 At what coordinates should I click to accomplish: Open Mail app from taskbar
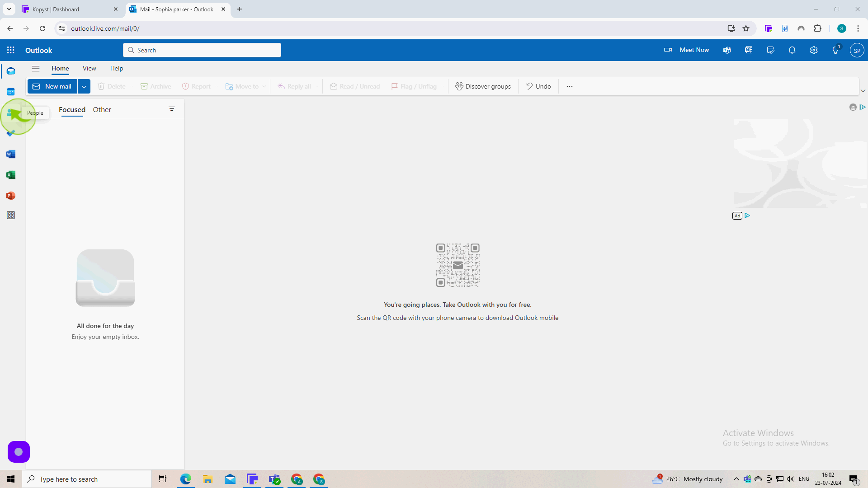pyautogui.click(x=230, y=479)
